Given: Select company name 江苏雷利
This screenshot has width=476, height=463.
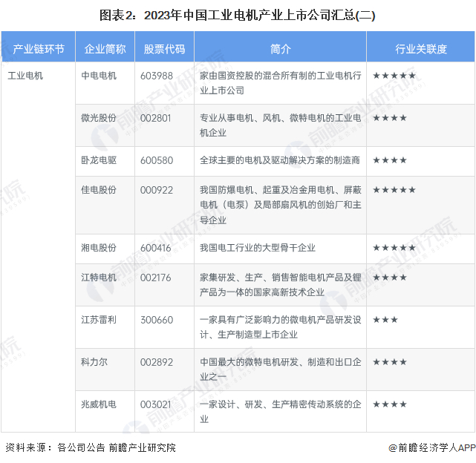Looking at the screenshot, I should pyautogui.click(x=99, y=320).
